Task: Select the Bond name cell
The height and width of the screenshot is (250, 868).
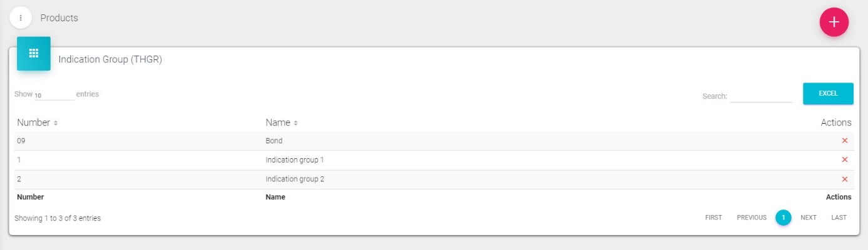Action: 274,141
